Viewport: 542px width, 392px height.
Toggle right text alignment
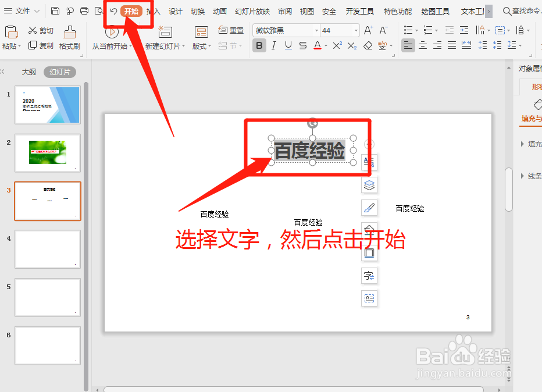click(437, 45)
